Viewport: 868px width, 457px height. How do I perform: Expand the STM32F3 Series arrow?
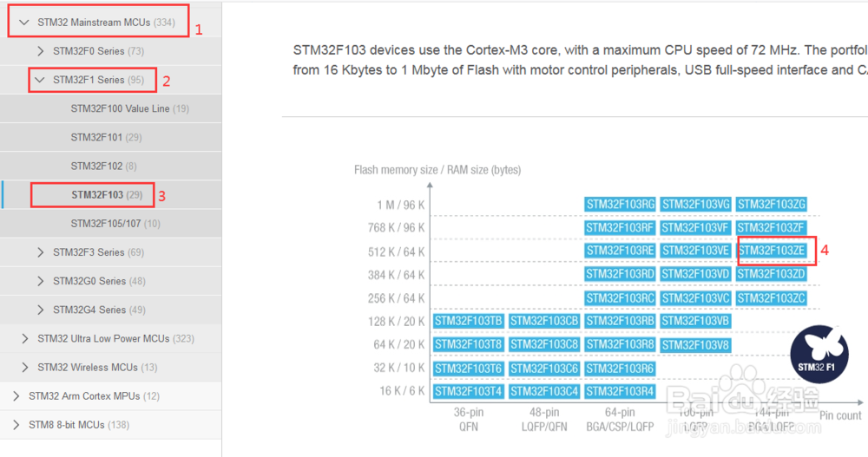[x=40, y=252]
